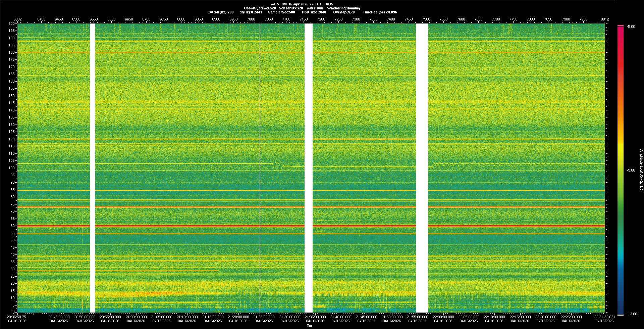This screenshot has height=329, width=644.
Task: Click the 21:00:00.000 time axis tick label
Action: (136, 317)
